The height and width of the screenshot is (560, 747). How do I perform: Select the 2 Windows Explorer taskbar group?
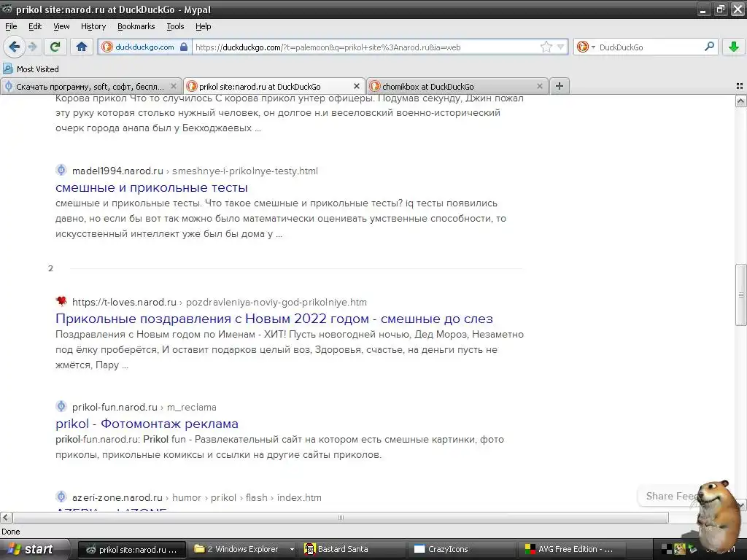(x=244, y=549)
